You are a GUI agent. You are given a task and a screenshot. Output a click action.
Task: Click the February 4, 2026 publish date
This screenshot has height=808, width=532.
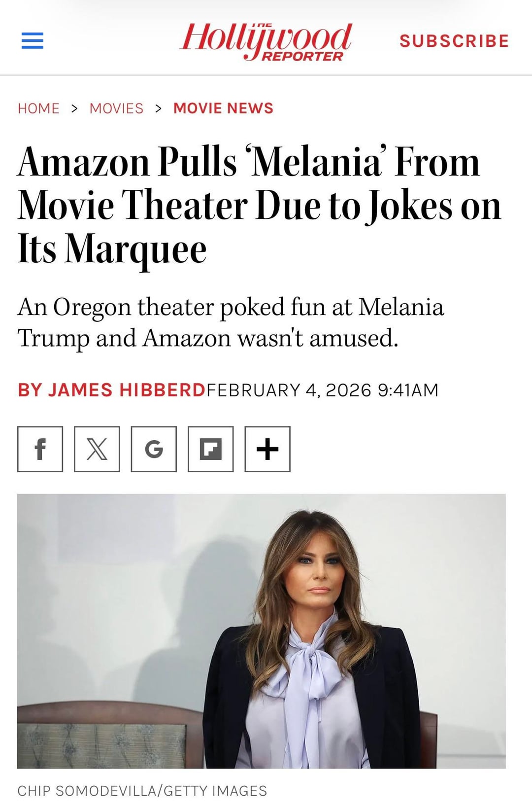(x=289, y=390)
